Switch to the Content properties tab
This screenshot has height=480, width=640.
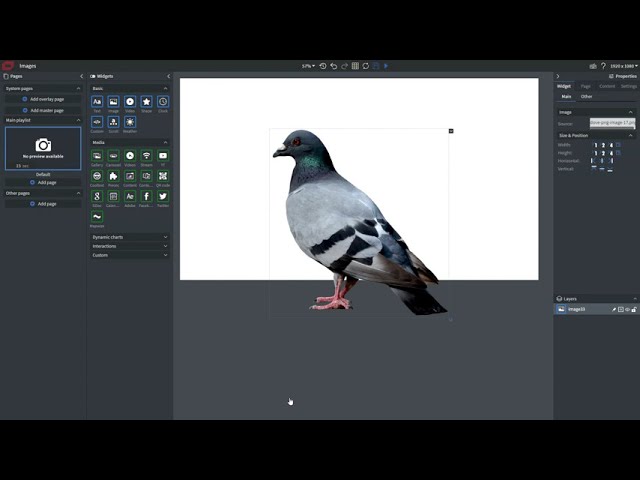click(x=607, y=86)
